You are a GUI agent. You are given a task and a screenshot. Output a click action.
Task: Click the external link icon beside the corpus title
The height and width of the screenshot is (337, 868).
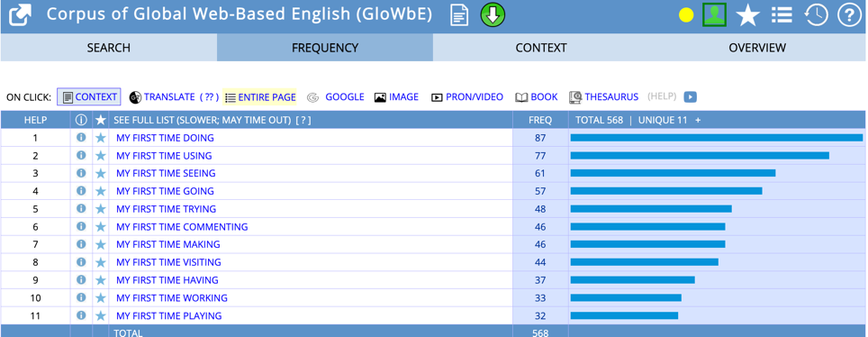20,15
